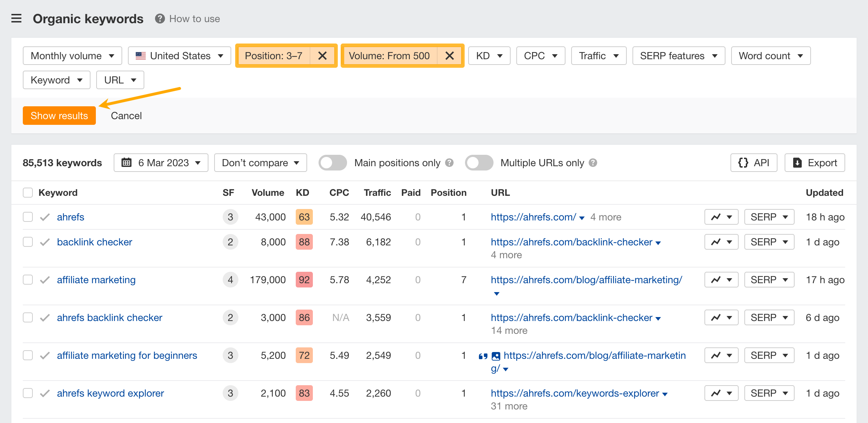
Task: Expand URL list for https://ahrefs.com/
Action: tap(582, 218)
